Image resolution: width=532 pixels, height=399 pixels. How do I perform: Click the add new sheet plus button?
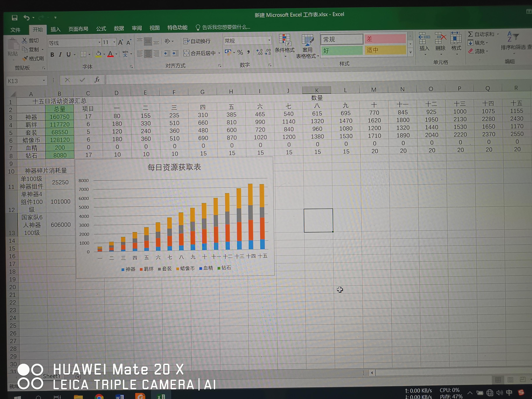click(x=78, y=376)
